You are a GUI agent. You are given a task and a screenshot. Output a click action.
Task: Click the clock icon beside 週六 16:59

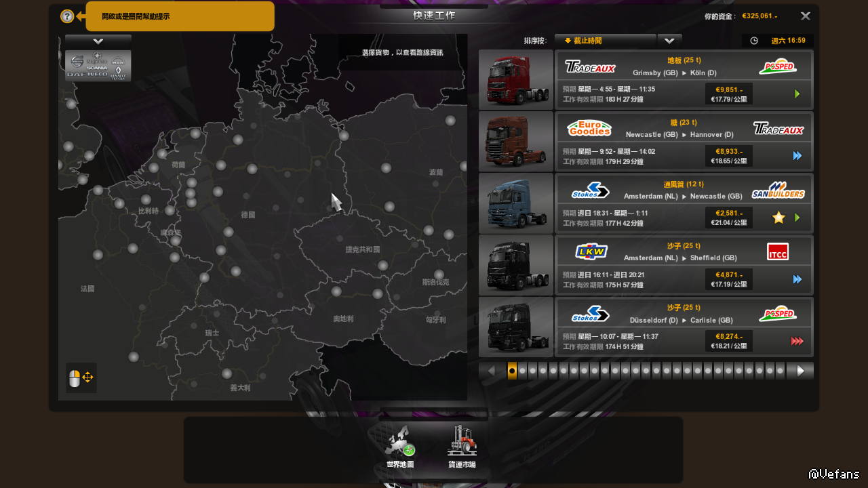[x=754, y=41]
